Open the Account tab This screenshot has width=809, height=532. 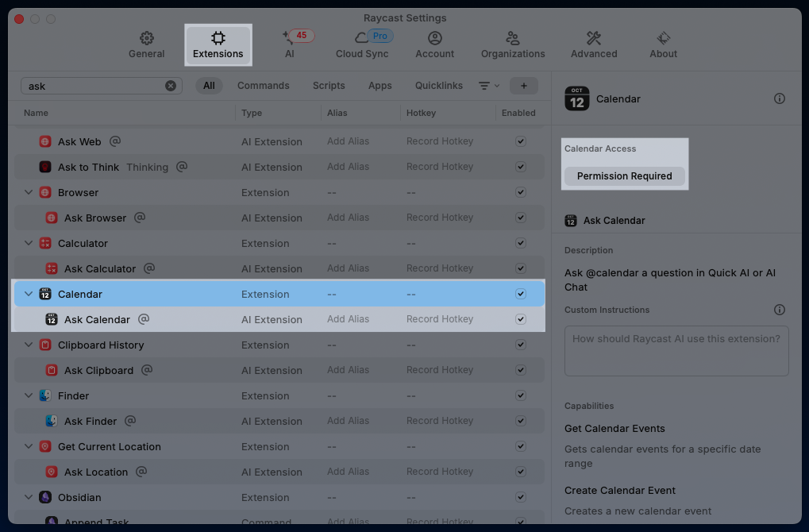434,45
